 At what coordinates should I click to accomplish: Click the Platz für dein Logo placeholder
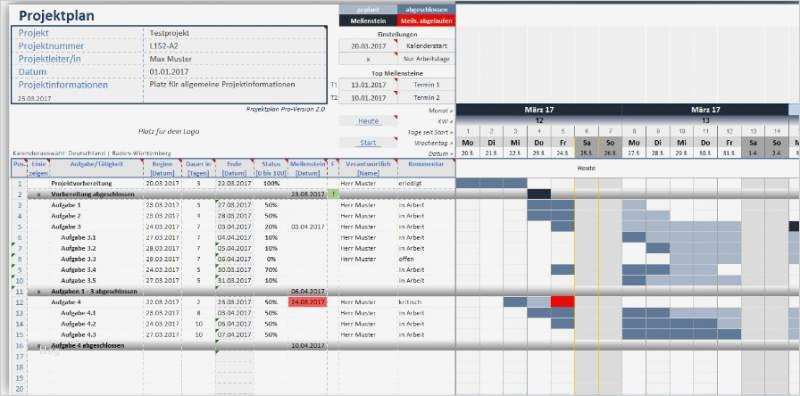click(168, 132)
